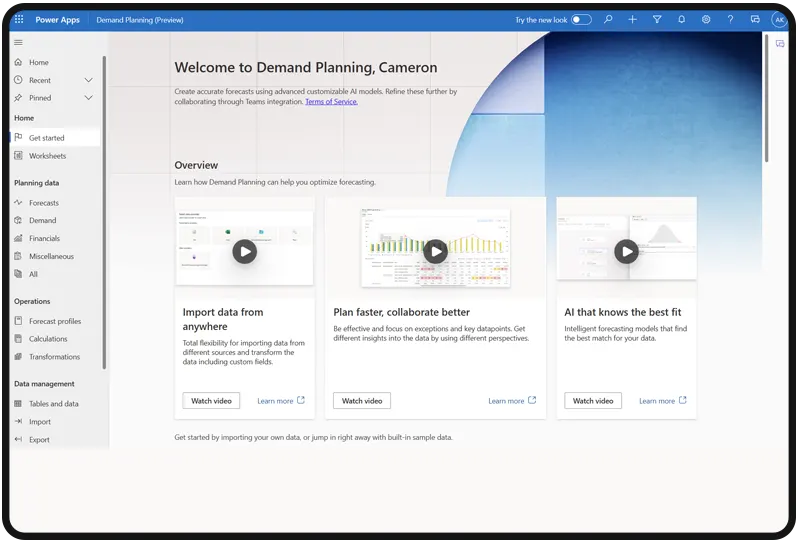Toggle the Try the new look switch
This screenshot has width=800, height=544.
[x=581, y=19]
